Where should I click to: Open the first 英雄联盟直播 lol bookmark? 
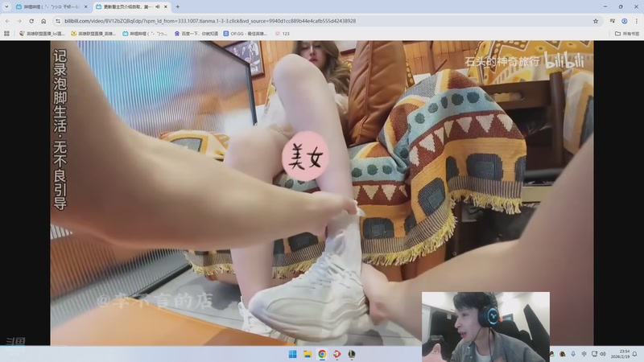pos(42,34)
